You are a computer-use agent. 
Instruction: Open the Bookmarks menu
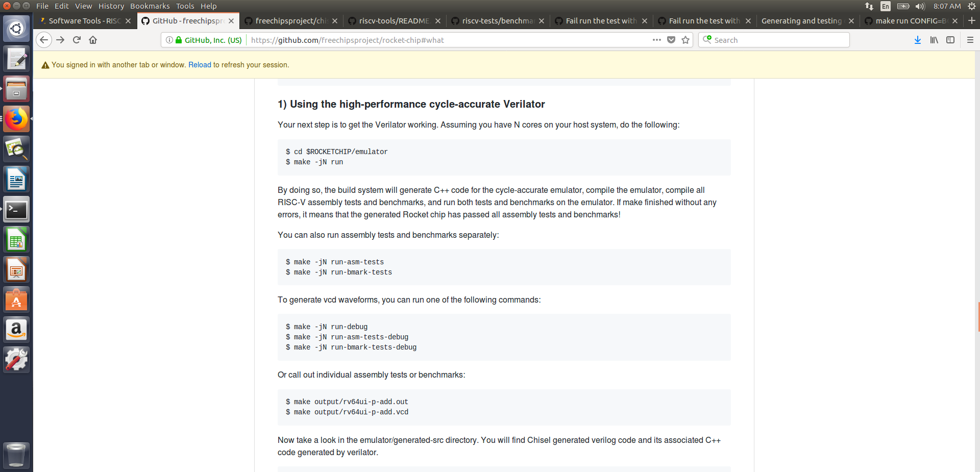(150, 6)
